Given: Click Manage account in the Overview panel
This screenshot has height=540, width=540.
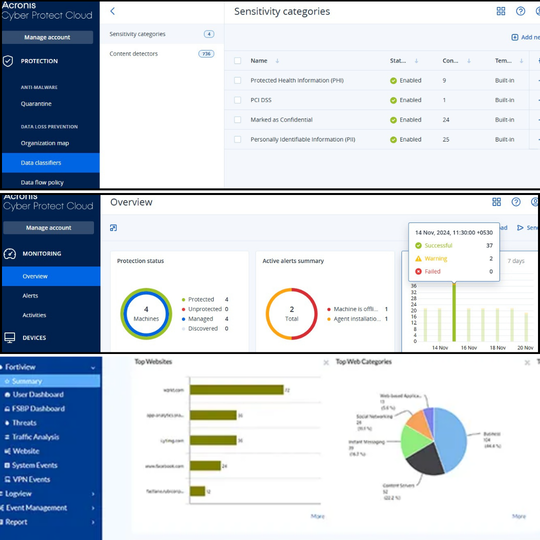Looking at the screenshot, I should 49,228.
